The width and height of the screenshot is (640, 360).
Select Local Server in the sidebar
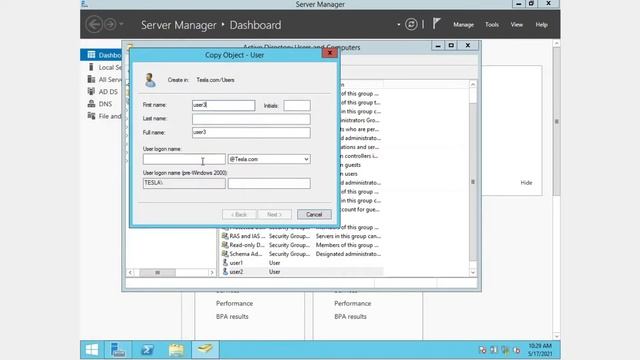(101, 67)
